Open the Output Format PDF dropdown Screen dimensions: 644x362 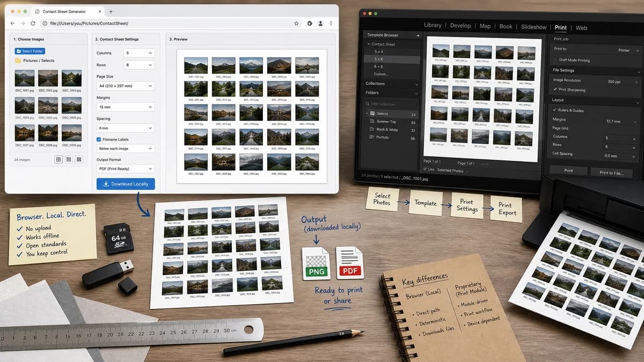coord(126,168)
